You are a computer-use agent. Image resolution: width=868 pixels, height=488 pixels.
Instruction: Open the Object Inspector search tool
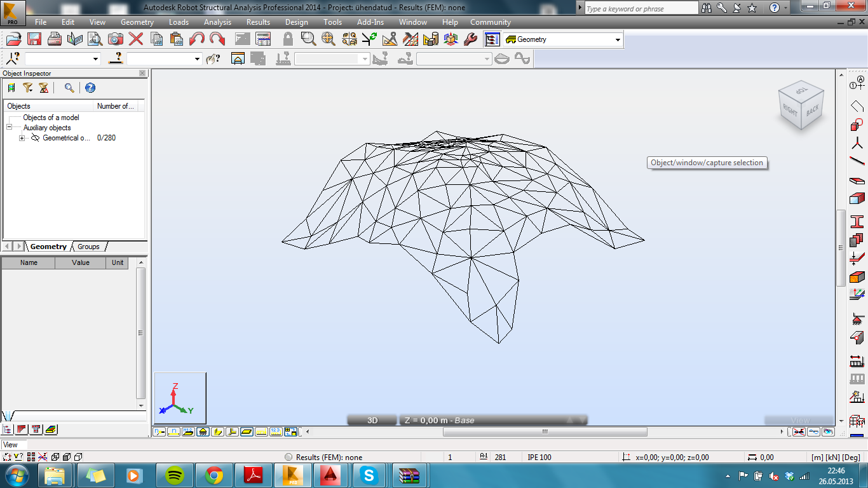pos(70,88)
